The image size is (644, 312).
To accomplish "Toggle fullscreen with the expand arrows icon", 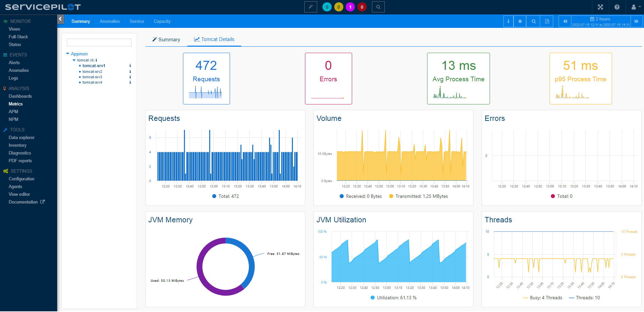I will [x=600, y=7].
